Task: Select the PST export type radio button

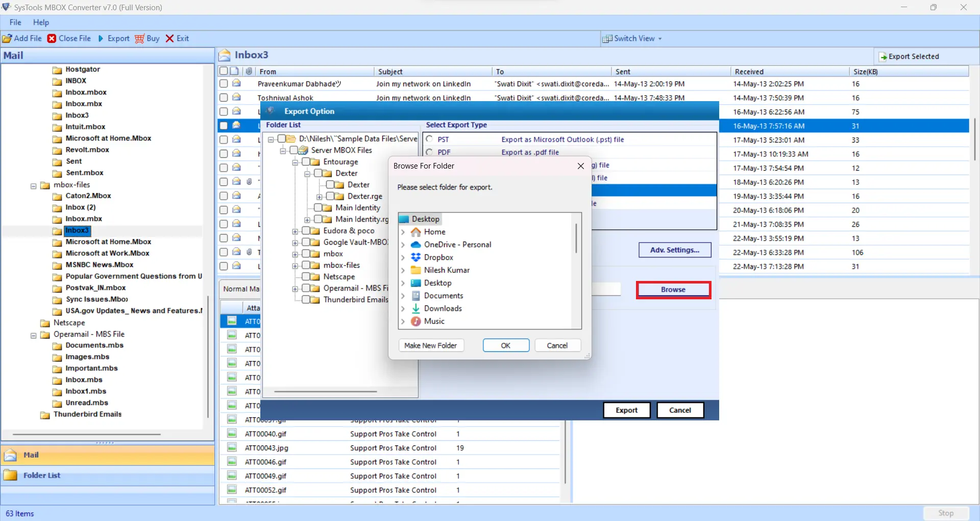Action: coord(429,139)
